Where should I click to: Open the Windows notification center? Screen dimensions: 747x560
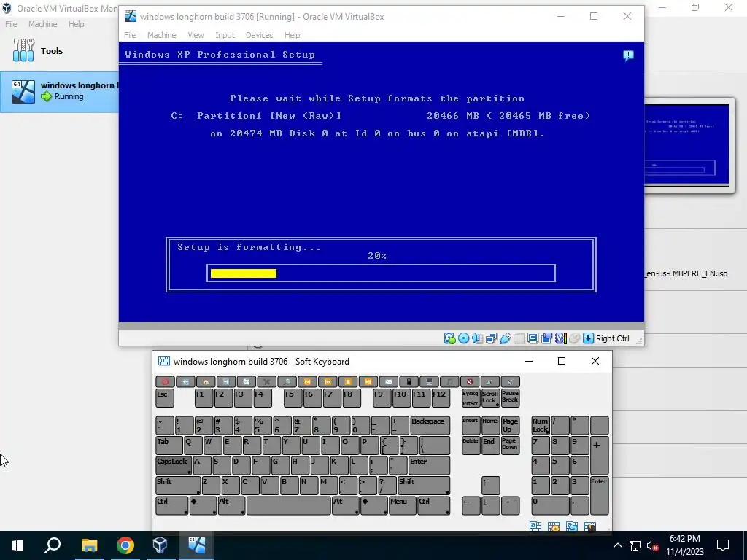(x=723, y=545)
